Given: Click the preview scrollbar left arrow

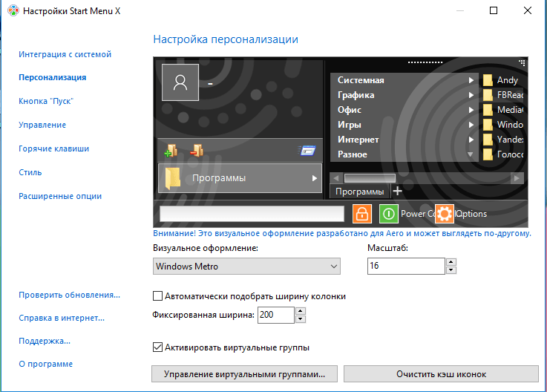Looking at the screenshot, I should [336, 178].
